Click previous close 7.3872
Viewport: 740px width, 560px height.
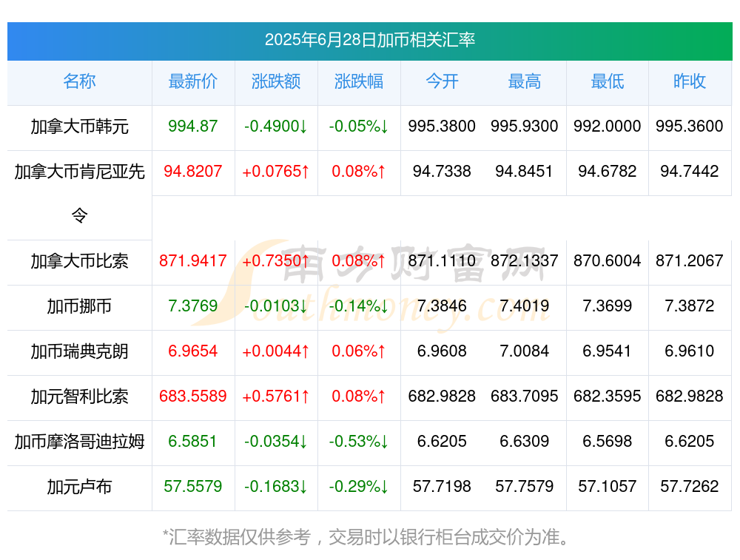pyautogui.click(x=690, y=306)
